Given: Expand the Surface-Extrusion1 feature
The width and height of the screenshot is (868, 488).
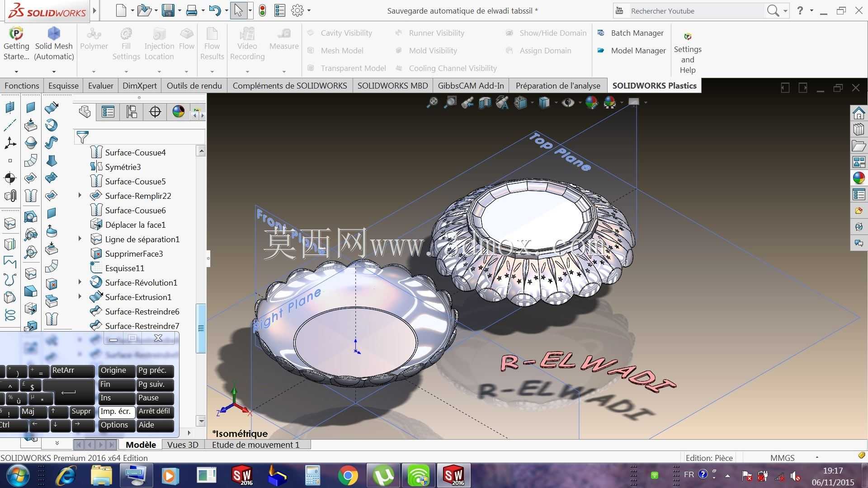Looking at the screenshot, I should [80, 296].
